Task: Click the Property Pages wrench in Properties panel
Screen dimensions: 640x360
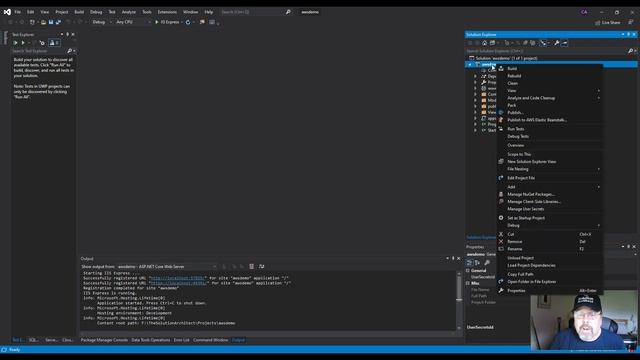Action: (487, 262)
